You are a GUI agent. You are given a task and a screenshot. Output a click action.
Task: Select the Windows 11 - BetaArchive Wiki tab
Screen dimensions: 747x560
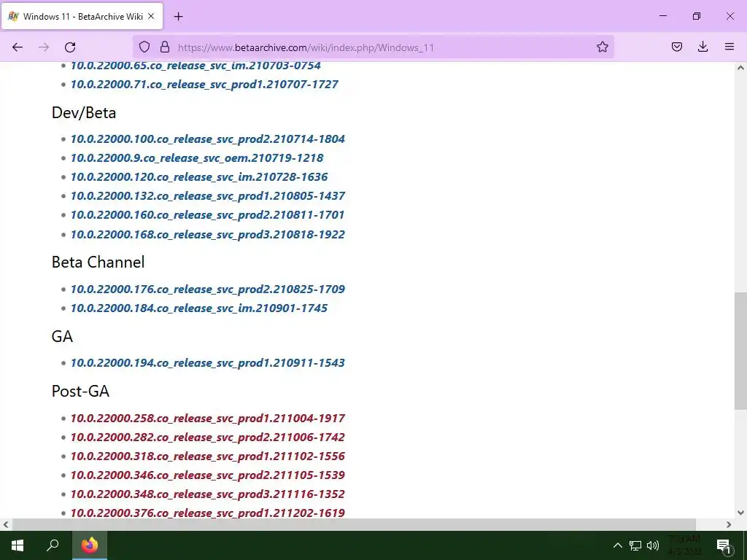pos(82,16)
